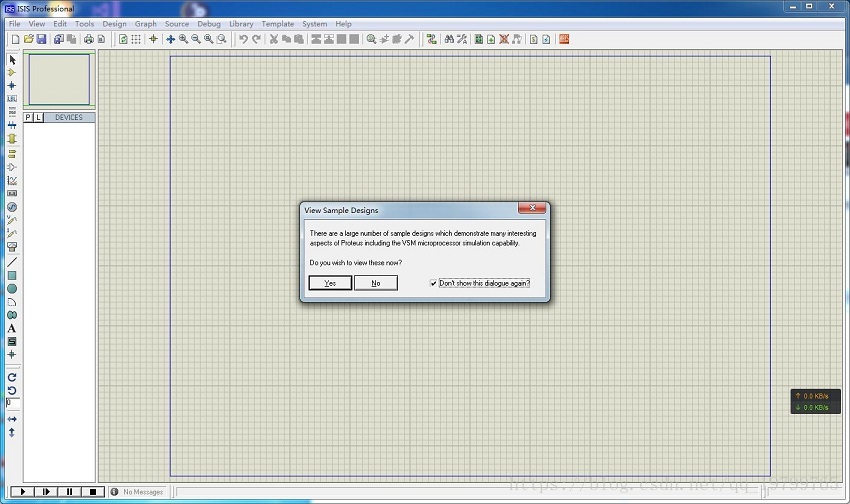Viewport: 850px width, 504px height.
Task: Click the Stop simulation button
Action: click(x=93, y=492)
